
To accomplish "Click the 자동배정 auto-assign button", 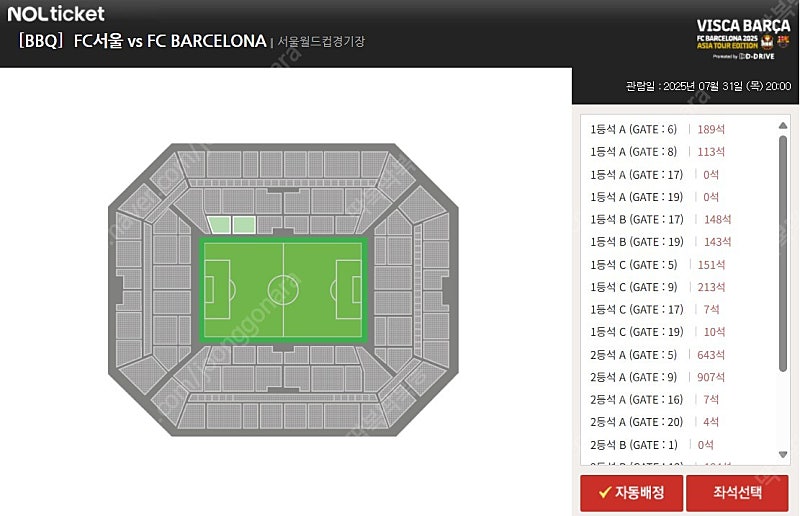I will [x=631, y=493].
